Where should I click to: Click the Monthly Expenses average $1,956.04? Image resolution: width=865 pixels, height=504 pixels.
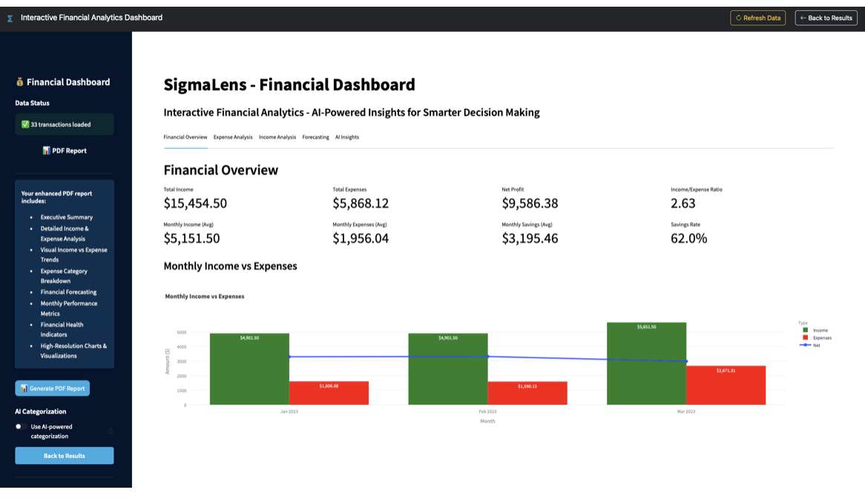[x=361, y=238]
